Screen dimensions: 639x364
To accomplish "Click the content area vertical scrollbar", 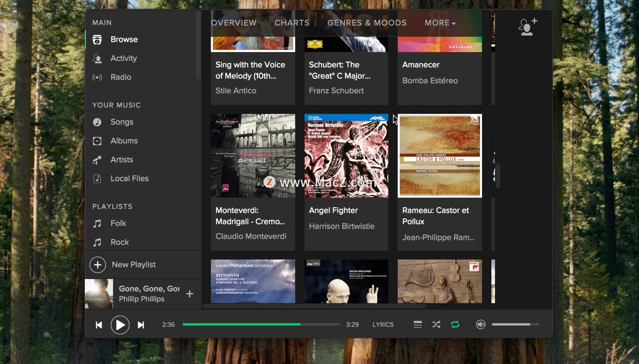I will [498, 175].
